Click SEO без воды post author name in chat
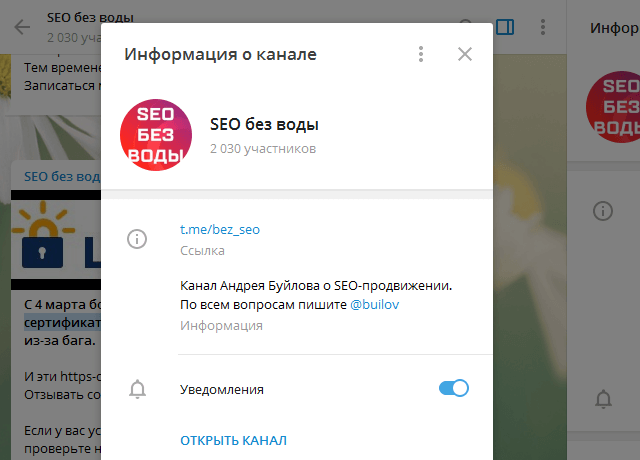Viewport: 640px width, 460px height. click(x=62, y=176)
